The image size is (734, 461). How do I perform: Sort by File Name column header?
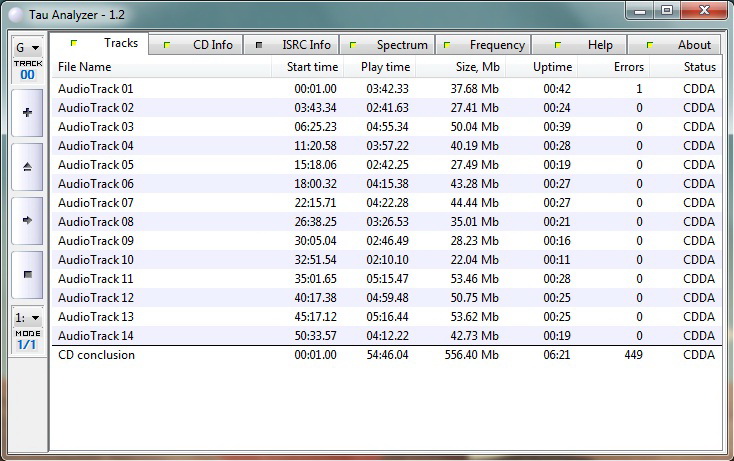coord(162,67)
